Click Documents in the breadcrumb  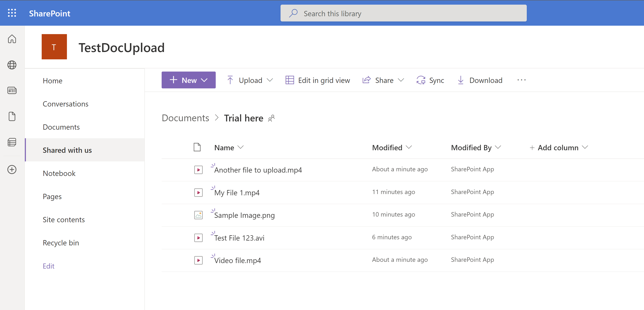[185, 118]
